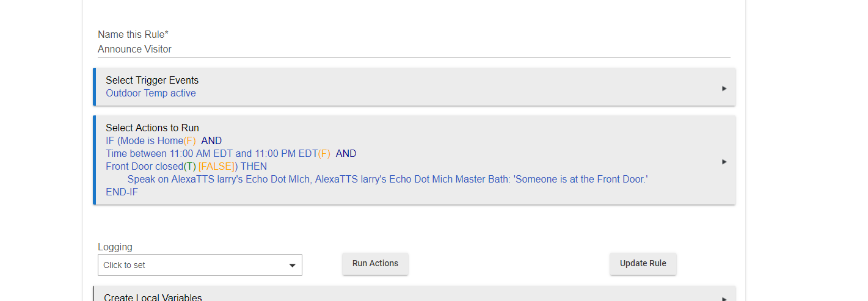Click the END-IF action line
This screenshot has width=868, height=301.
click(x=122, y=192)
